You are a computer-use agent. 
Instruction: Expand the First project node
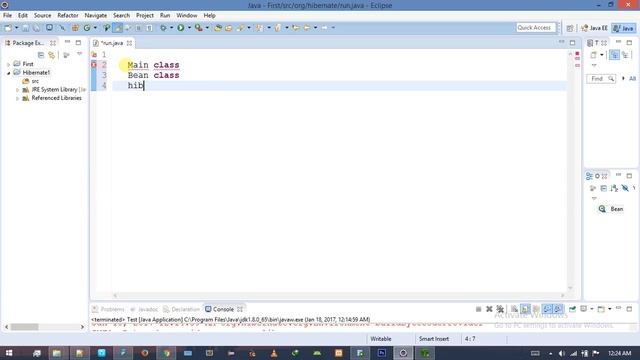point(9,64)
